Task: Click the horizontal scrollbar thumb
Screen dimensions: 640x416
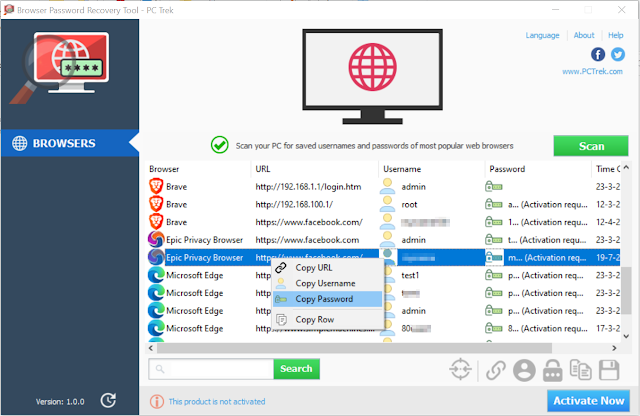Action: point(354,348)
